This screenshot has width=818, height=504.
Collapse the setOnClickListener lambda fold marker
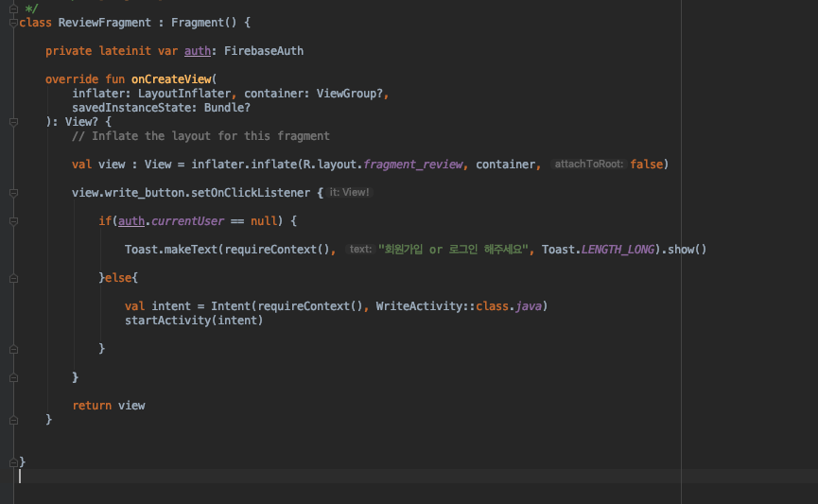pyautogui.click(x=13, y=193)
